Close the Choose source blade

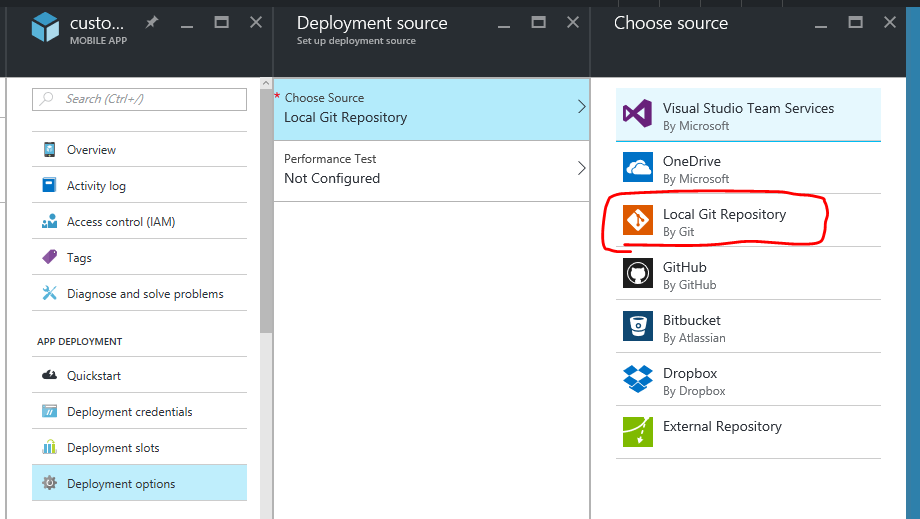889,22
